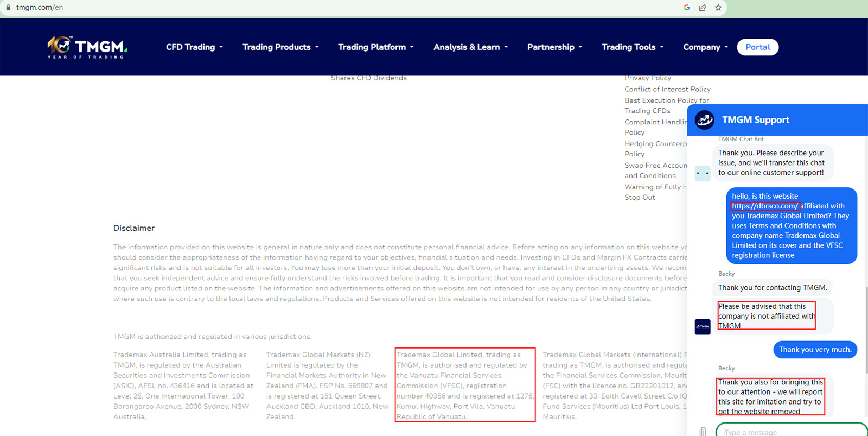Click the 'TMGM Chat Bot' sender label
This screenshot has height=436, width=868.
[741, 139]
